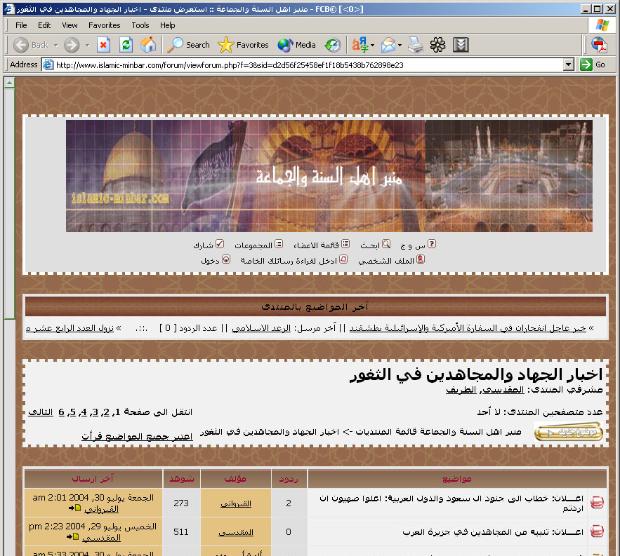Open the breaking news link in latest-topics ticker
Image resolution: width=620 pixels, height=556 pixels.
(x=467, y=328)
